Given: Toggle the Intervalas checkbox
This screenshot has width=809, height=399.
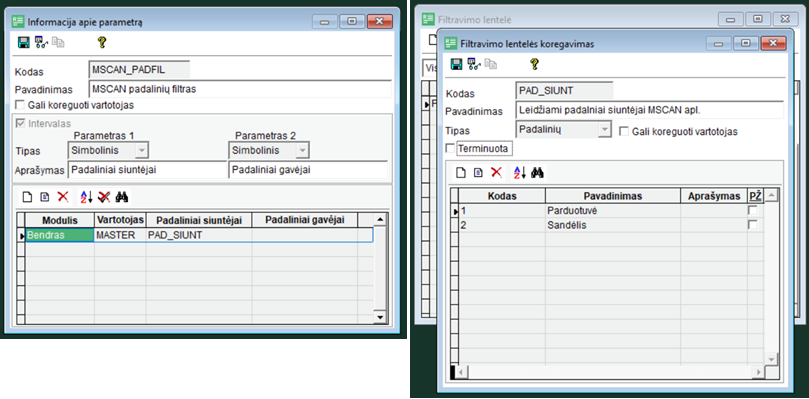Looking at the screenshot, I should pos(20,123).
